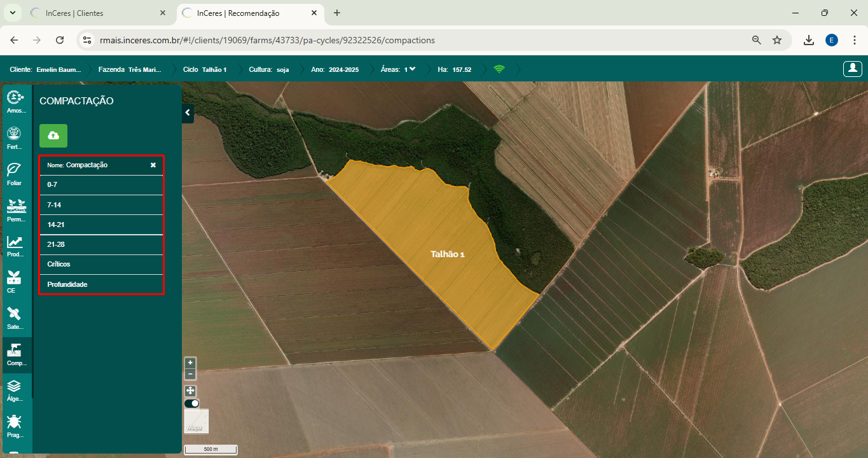The height and width of the screenshot is (458, 868).
Task: Click the Ciclo Talhão 1 breadcrumb
Action: (x=205, y=69)
